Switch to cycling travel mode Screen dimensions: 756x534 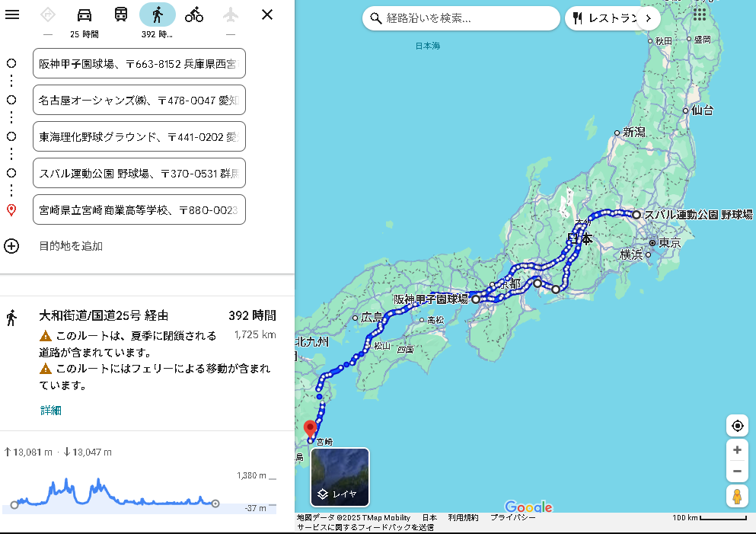pos(194,15)
